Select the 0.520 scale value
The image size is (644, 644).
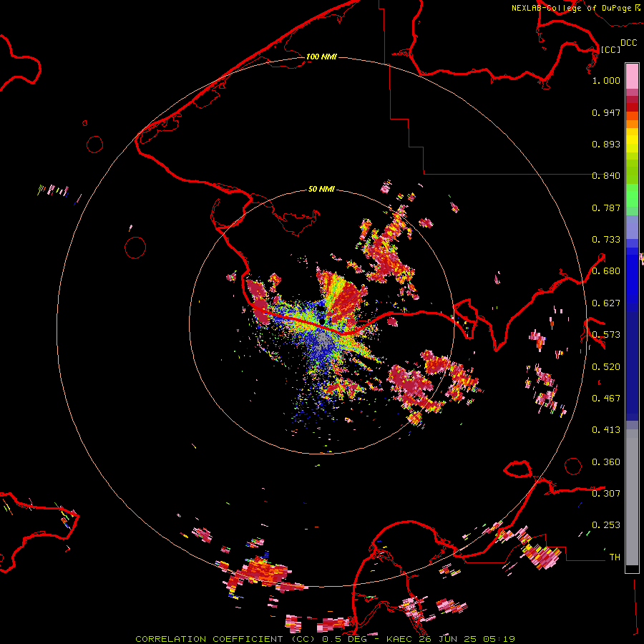coord(606,367)
